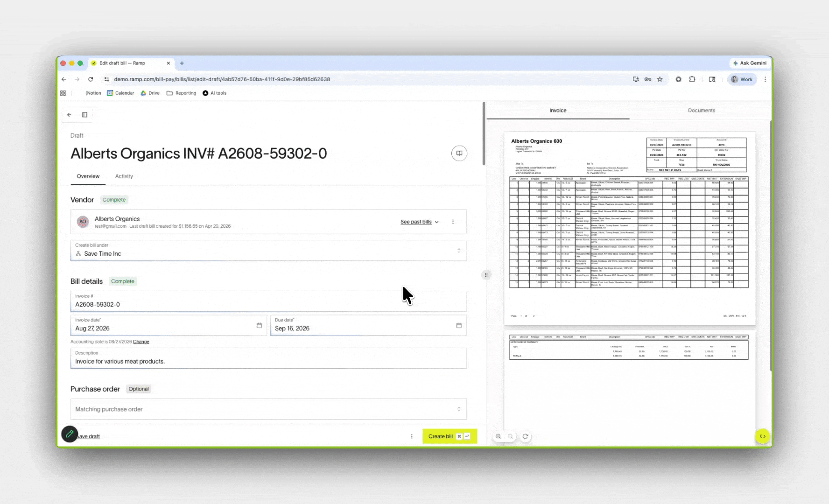This screenshot has height=504, width=829.
Task: Open the due date calendar picker
Action: [459, 325]
